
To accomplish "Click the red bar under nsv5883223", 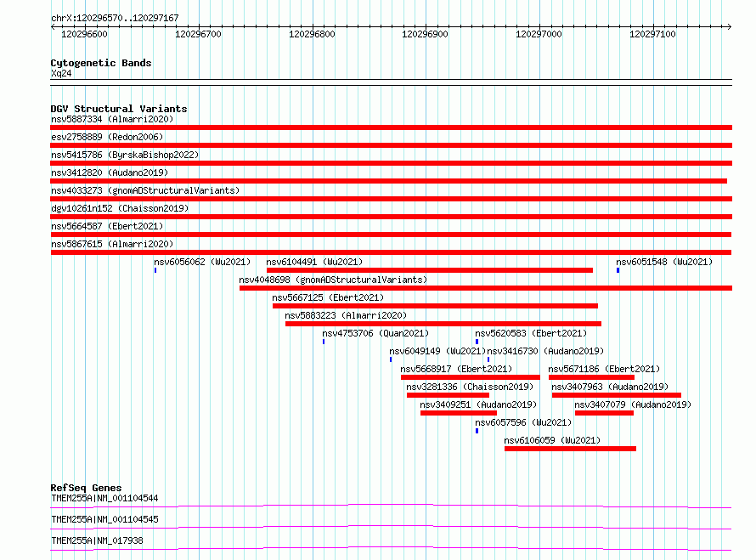I will coord(443,324).
